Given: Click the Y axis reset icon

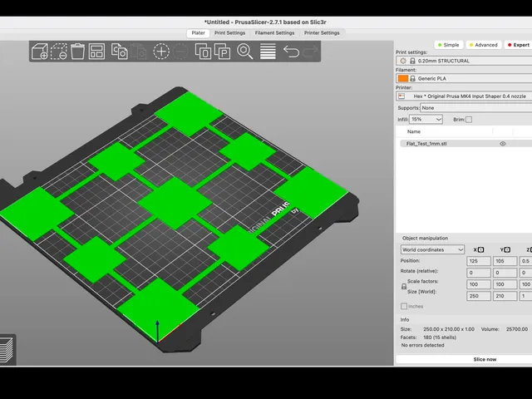Looking at the screenshot, I should 507,249.
